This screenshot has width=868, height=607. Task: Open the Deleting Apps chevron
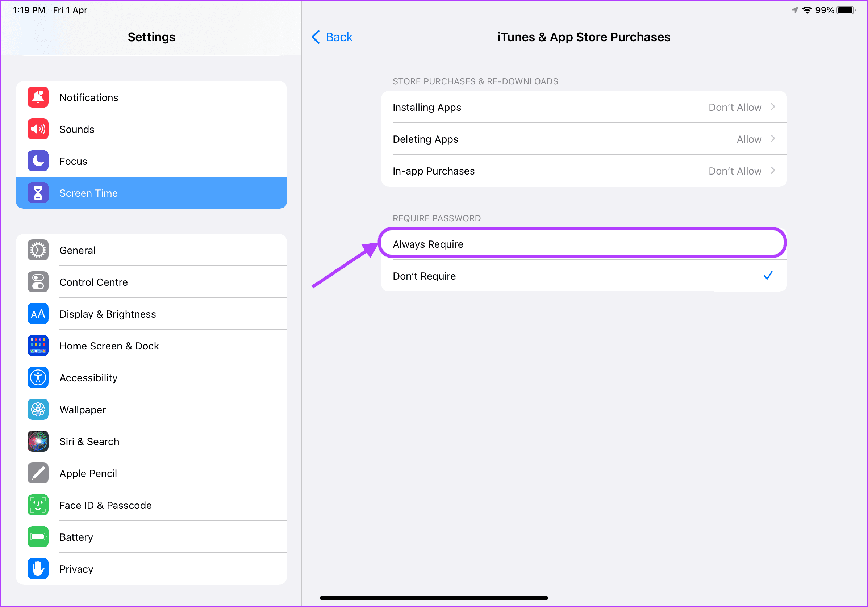click(x=773, y=139)
